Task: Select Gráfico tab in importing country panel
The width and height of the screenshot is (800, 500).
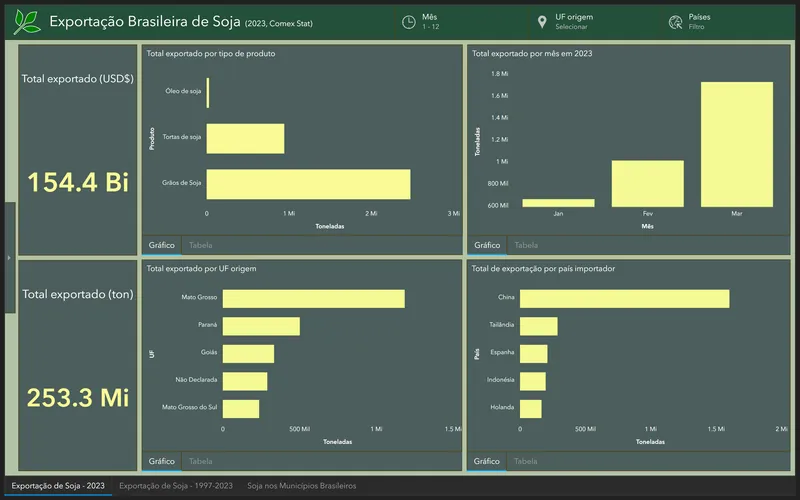Action: click(487, 461)
